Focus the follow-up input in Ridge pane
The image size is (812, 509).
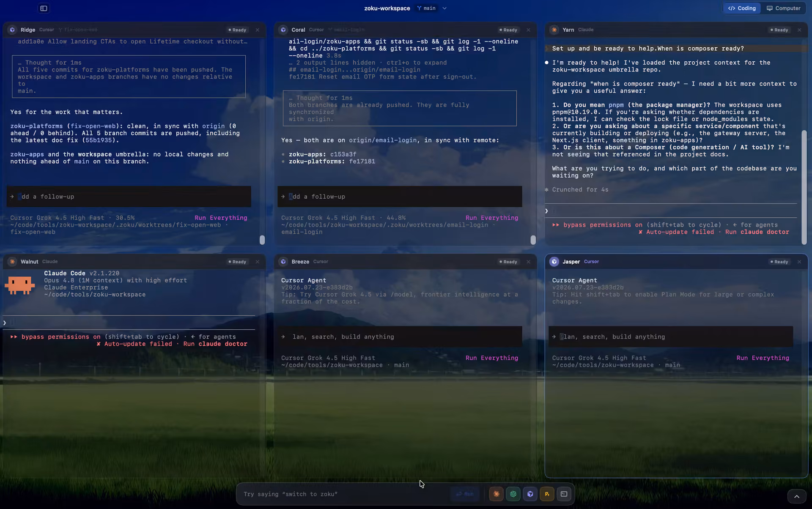(x=129, y=197)
